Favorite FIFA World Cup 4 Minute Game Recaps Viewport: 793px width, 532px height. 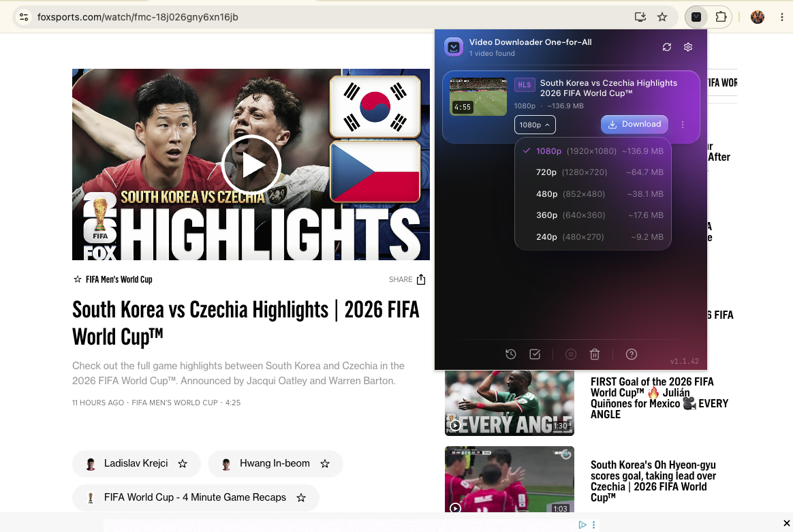[x=301, y=498]
